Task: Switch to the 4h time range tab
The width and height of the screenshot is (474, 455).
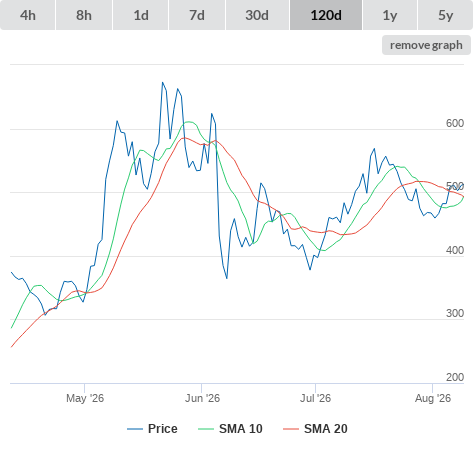Action: [28, 15]
